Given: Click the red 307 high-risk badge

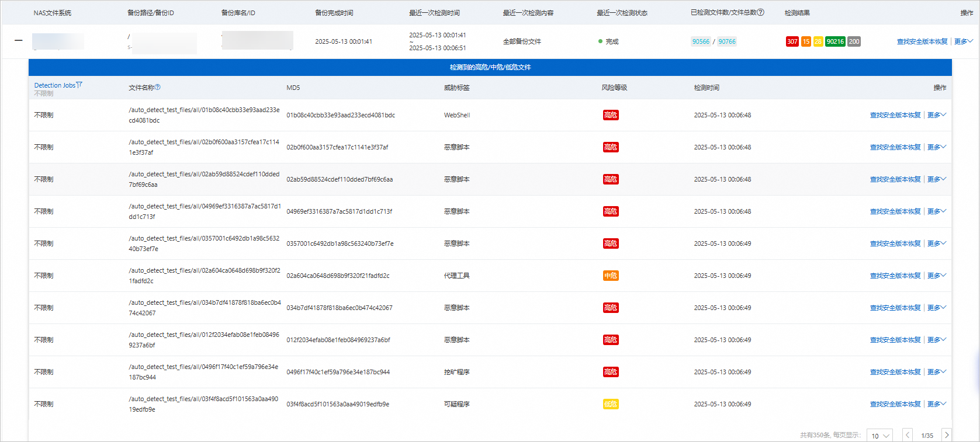Looking at the screenshot, I should tap(792, 41).
